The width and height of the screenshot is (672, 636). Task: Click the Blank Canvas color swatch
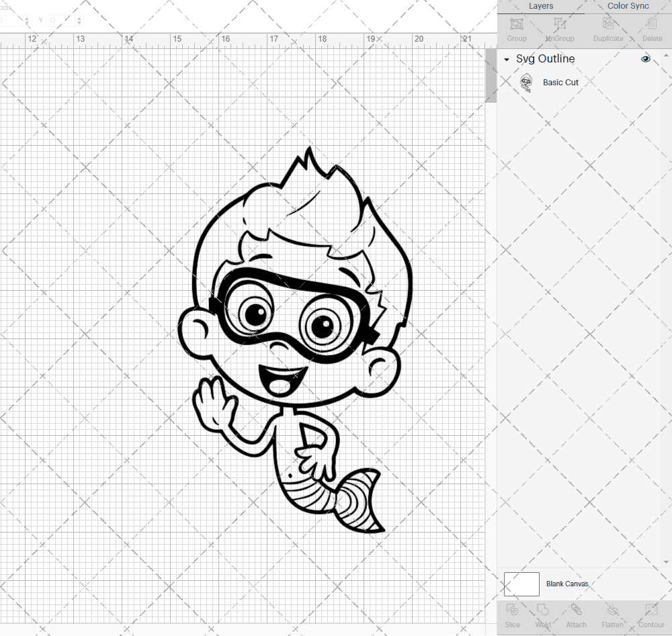521,584
